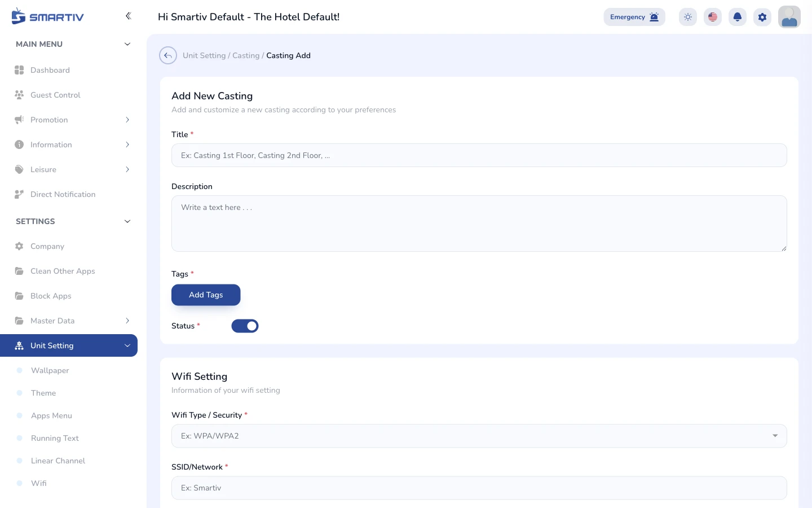This screenshot has width=812, height=508.
Task: Click the Add Tags button
Action: pyautogui.click(x=206, y=295)
